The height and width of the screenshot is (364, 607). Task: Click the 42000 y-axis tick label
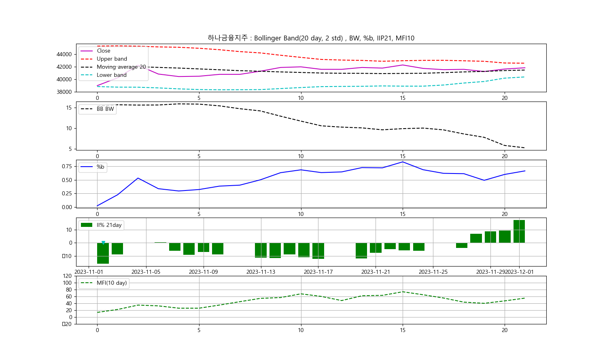(x=64, y=67)
